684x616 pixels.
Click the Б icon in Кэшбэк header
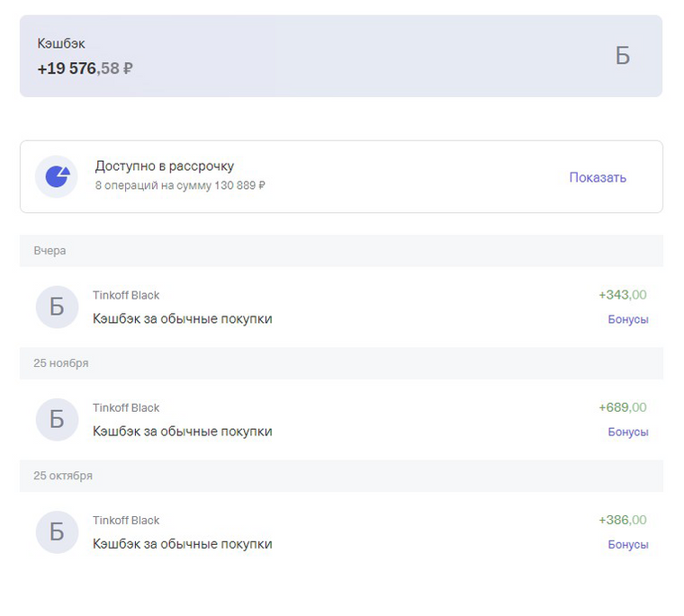(622, 56)
